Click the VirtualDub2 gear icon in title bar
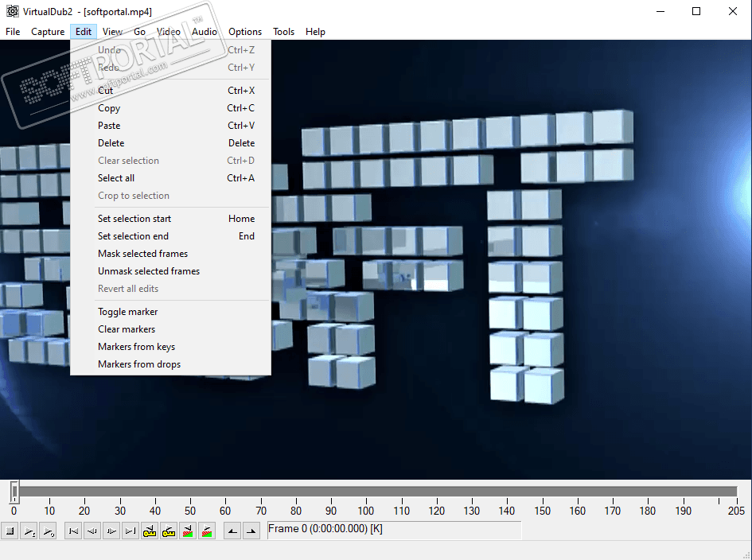This screenshot has height=560, width=752. (x=13, y=11)
